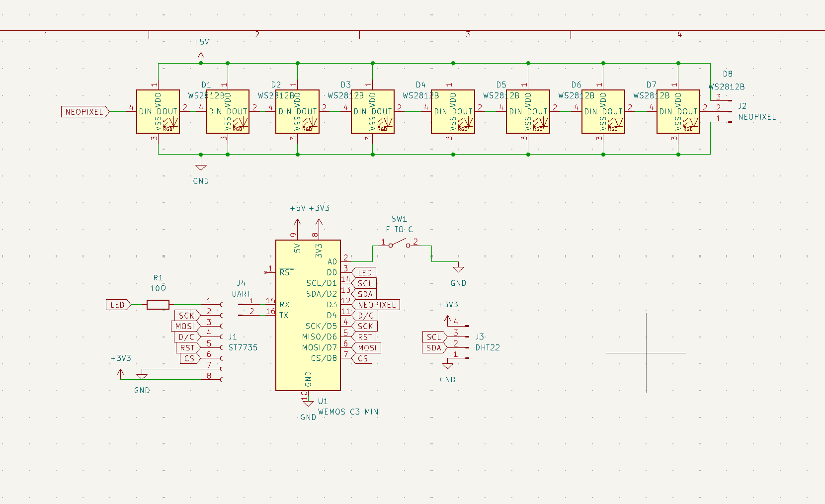
Task: Select the CS label at J1 pin 6
Action: click(190, 358)
